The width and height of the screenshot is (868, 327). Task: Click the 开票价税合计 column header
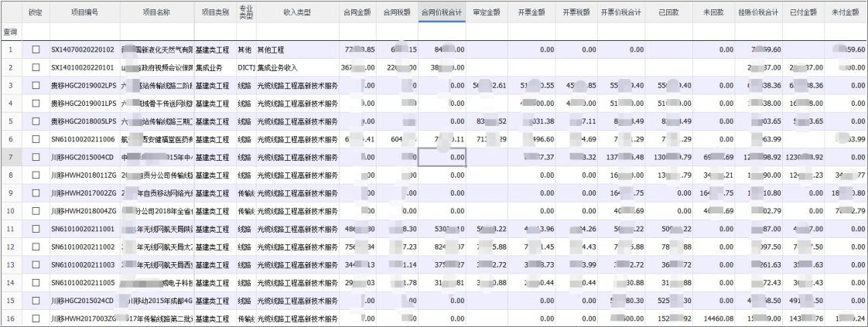pyautogui.click(x=621, y=12)
